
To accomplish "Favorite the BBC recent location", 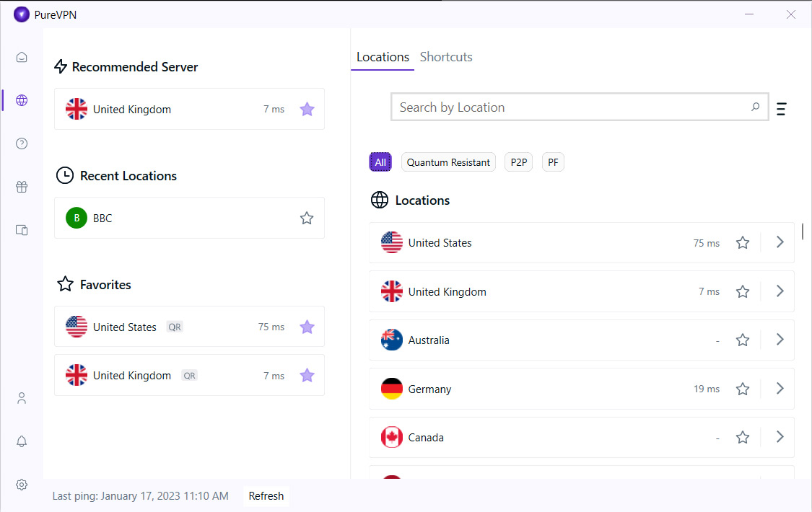I will [307, 219].
